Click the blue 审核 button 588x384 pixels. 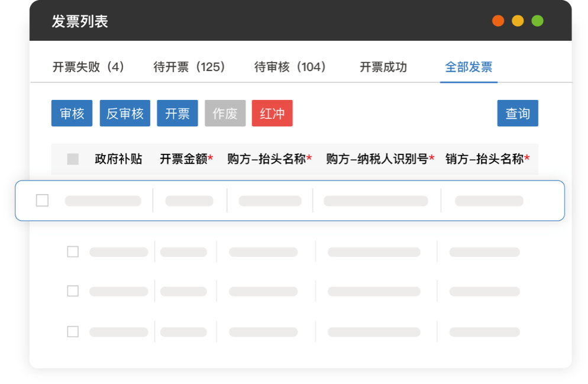72,114
